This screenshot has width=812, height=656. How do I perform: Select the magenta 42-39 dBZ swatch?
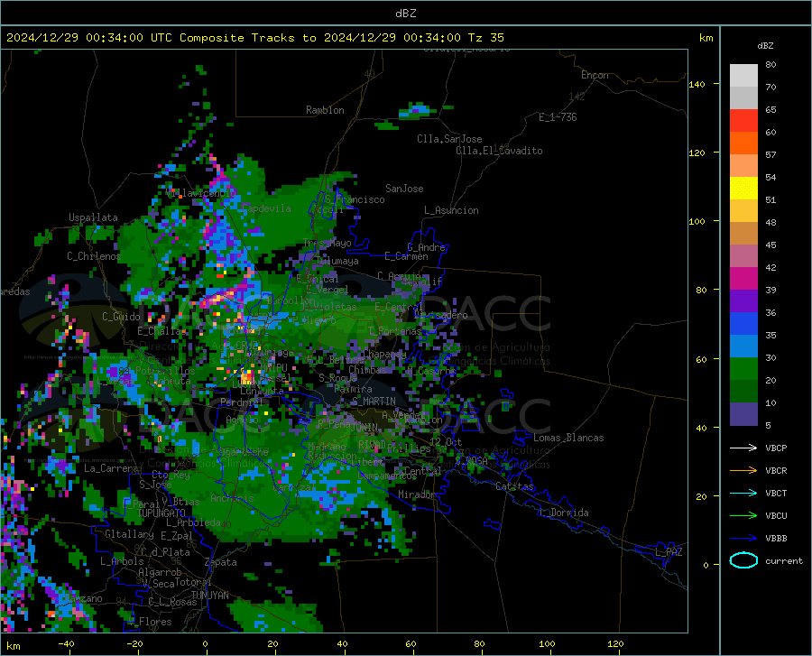pyautogui.click(x=743, y=279)
